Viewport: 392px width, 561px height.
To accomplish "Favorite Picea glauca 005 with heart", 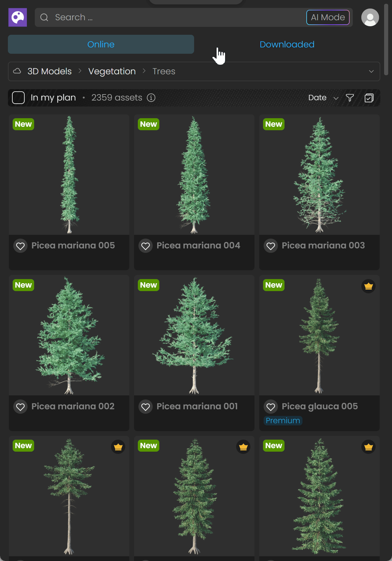I will point(271,407).
